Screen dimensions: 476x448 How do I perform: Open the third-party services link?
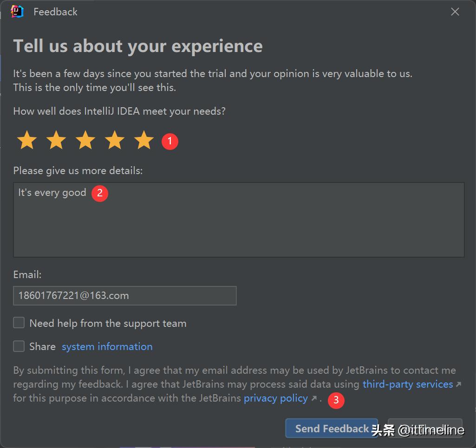(408, 384)
